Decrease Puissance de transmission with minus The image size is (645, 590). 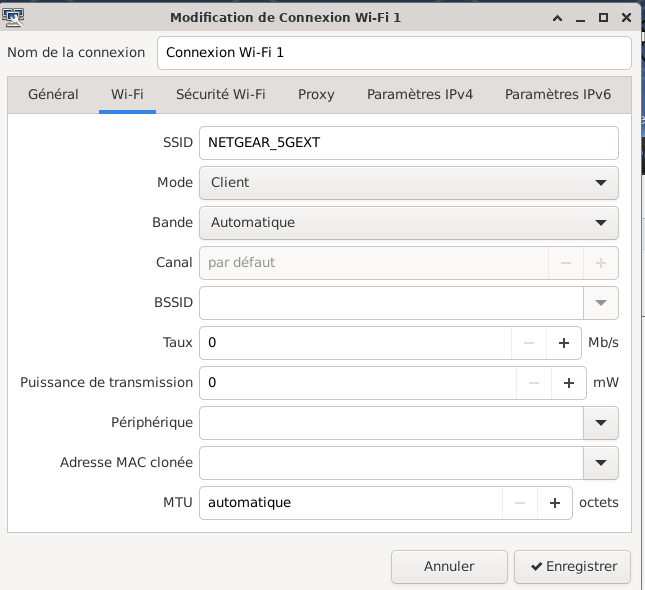pos(534,383)
